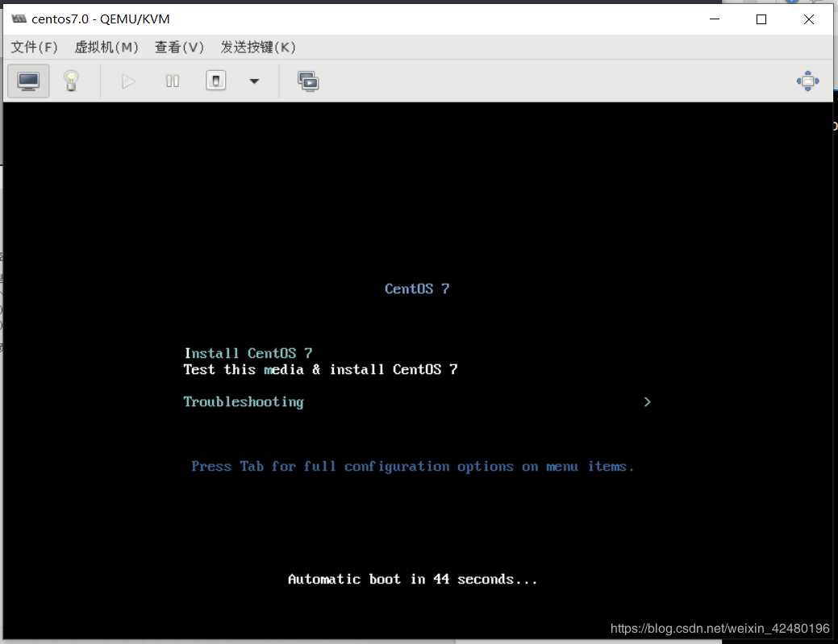
Task: Expand the shutdown options dropdown arrow
Action: click(x=254, y=81)
